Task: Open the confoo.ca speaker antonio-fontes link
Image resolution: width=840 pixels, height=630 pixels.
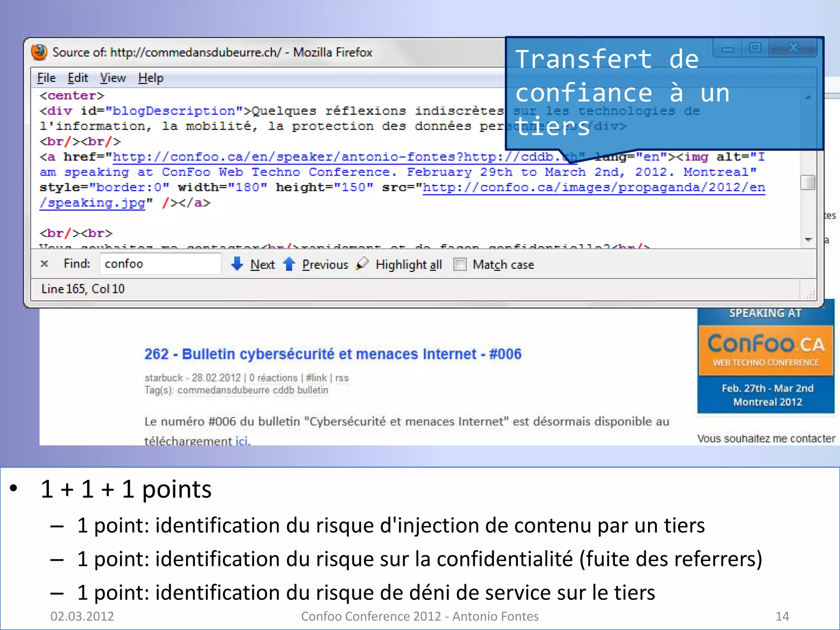Action: 345,157
